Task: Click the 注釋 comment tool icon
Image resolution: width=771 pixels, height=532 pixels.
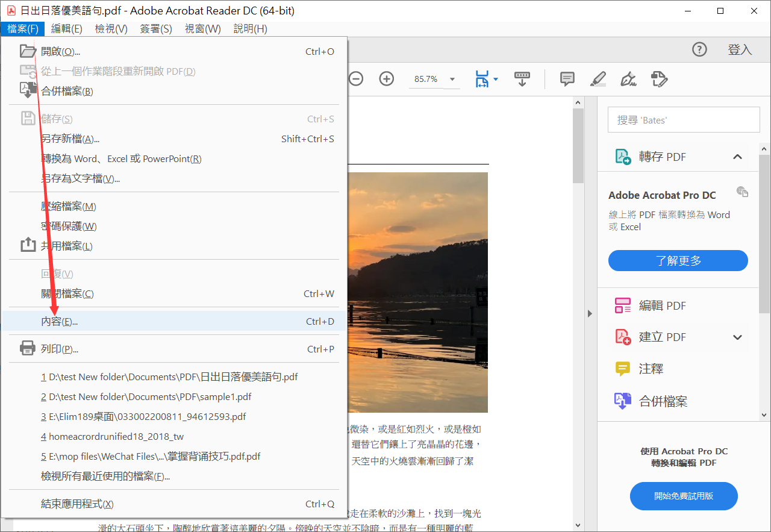Action: click(x=622, y=369)
